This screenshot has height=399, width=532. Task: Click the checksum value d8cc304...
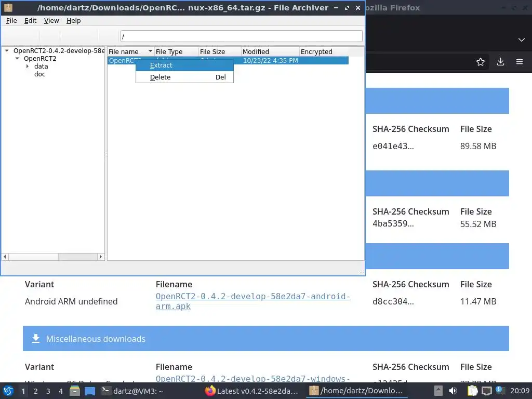click(x=393, y=301)
